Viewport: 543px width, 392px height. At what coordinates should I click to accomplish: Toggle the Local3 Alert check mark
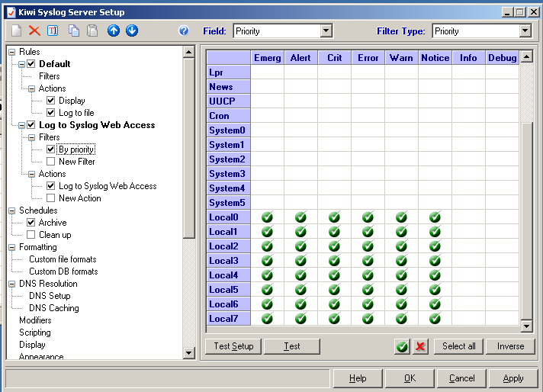click(x=300, y=261)
